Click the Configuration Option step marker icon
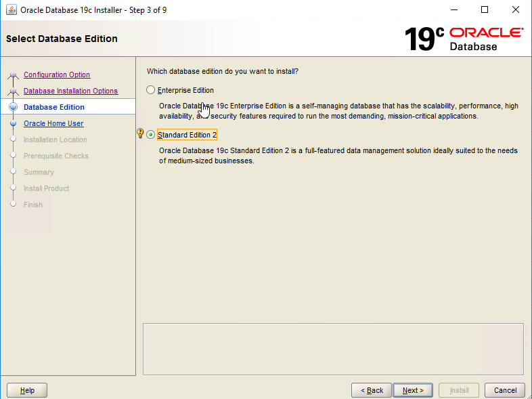Image resolution: width=532 pixels, height=399 pixels. tap(14, 75)
